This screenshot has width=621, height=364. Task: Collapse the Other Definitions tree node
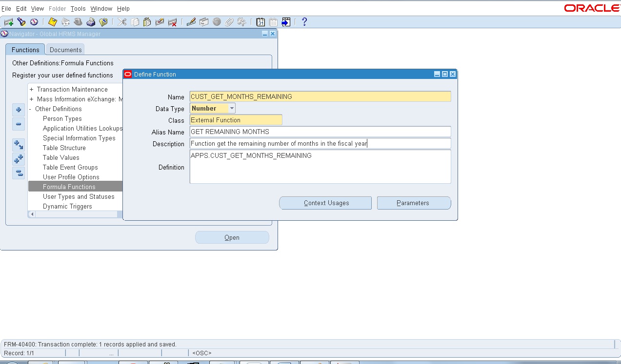pos(30,109)
